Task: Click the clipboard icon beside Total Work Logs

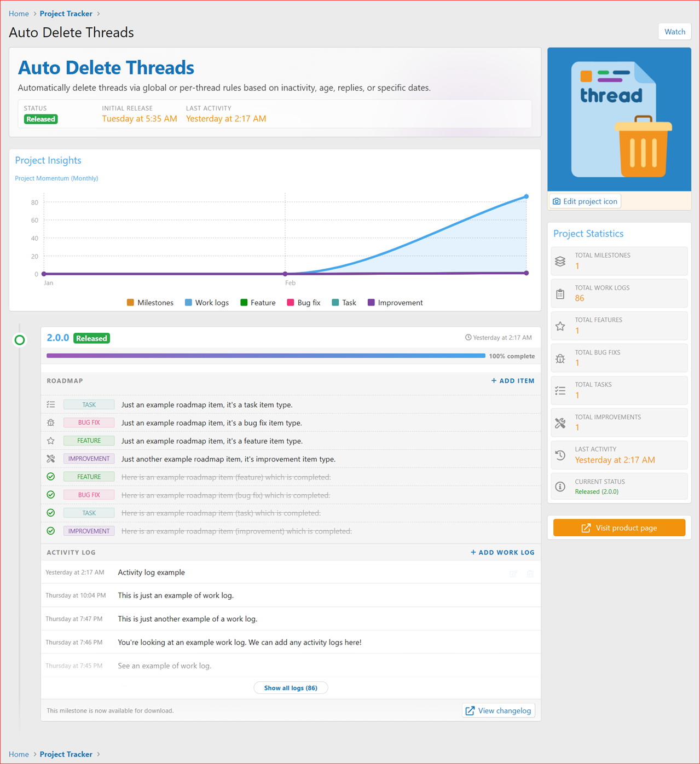Action: point(560,293)
